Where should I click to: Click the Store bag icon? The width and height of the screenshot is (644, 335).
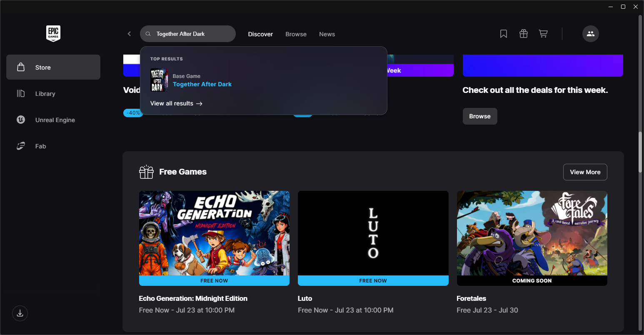point(21,67)
